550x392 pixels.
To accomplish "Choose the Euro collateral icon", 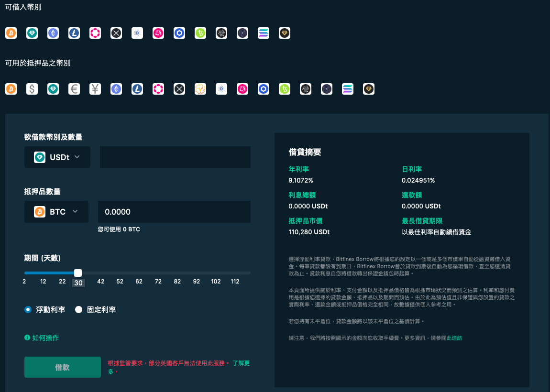I will (74, 89).
